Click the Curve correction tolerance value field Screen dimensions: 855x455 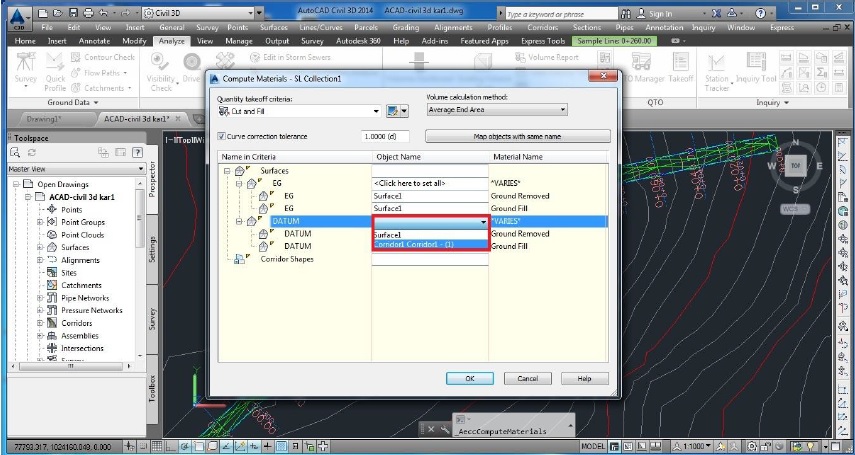pos(385,136)
